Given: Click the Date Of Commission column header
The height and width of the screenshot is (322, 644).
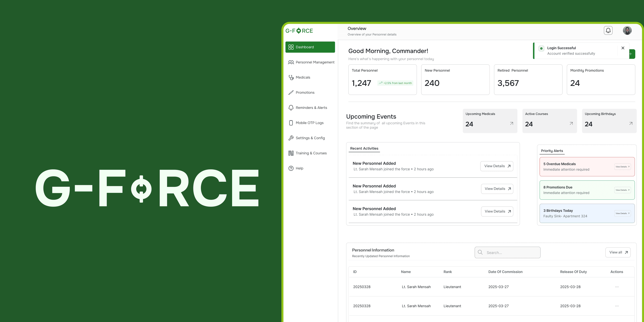Looking at the screenshot, I should [505, 272].
